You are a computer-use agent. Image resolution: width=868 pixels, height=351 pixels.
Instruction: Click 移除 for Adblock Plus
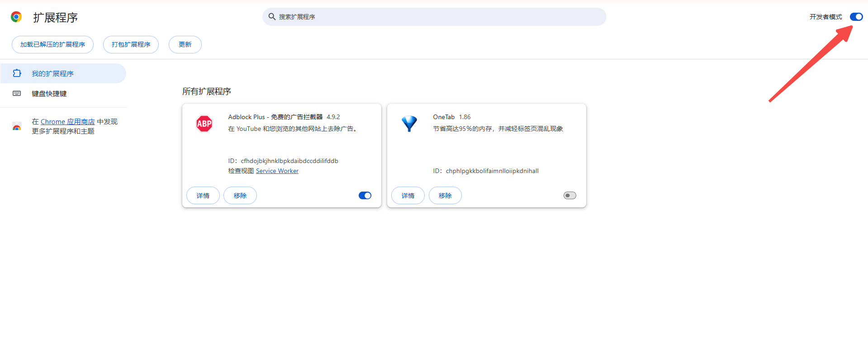240,196
